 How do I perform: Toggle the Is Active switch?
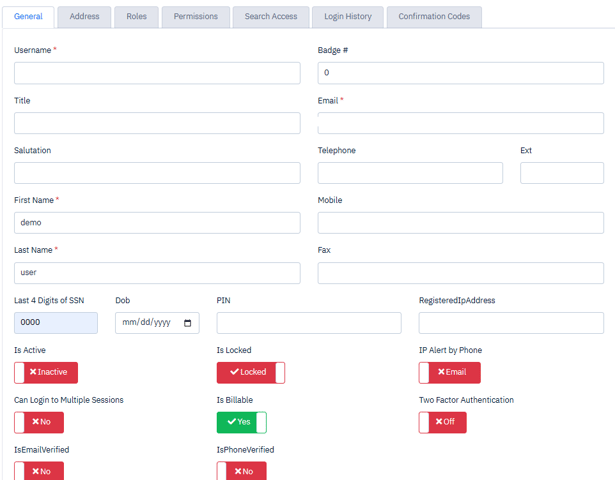(46, 372)
